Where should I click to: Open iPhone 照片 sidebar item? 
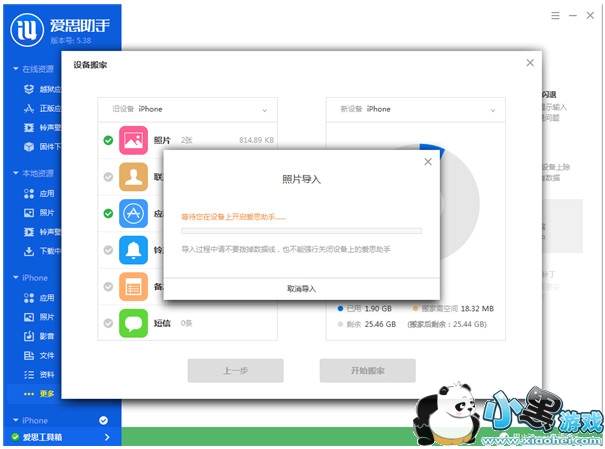click(x=39, y=317)
